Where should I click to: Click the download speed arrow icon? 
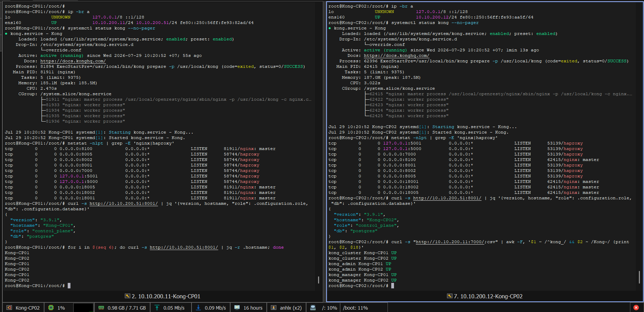[x=198, y=308]
